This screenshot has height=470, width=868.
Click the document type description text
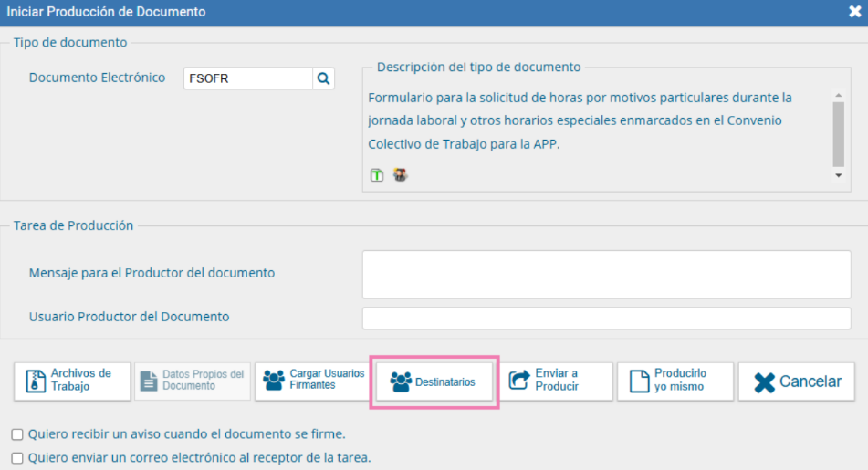[580, 120]
